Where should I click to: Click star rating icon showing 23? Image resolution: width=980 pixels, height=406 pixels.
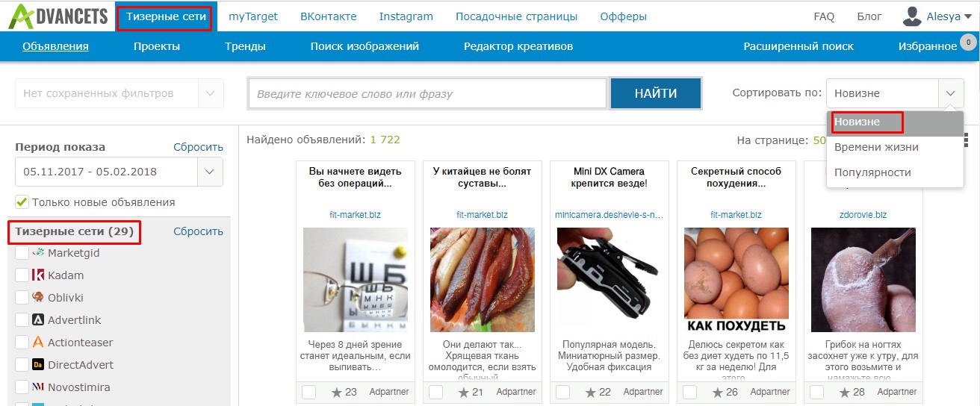(337, 392)
